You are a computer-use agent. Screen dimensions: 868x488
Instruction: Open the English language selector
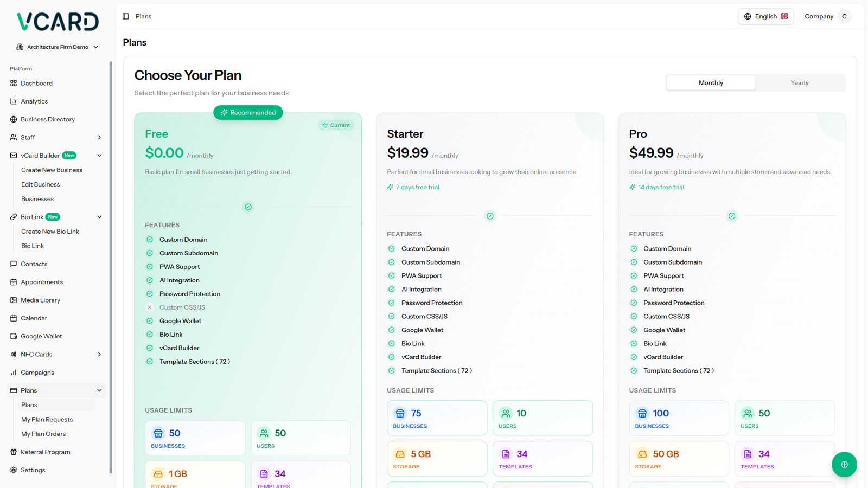pos(765,16)
